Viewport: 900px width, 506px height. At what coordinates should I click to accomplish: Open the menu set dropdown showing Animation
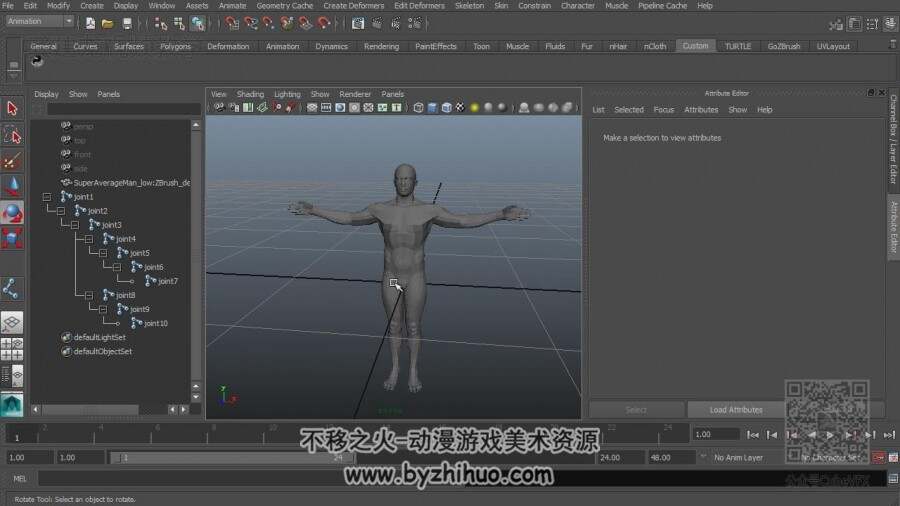40,21
